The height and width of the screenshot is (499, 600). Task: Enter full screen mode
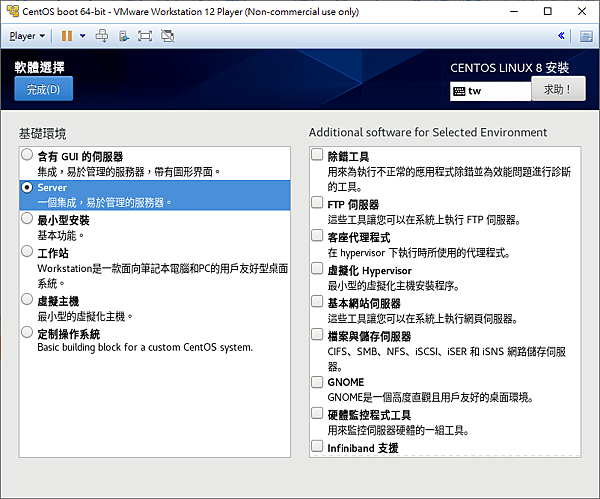pyautogui.click(x=145, y=36)
